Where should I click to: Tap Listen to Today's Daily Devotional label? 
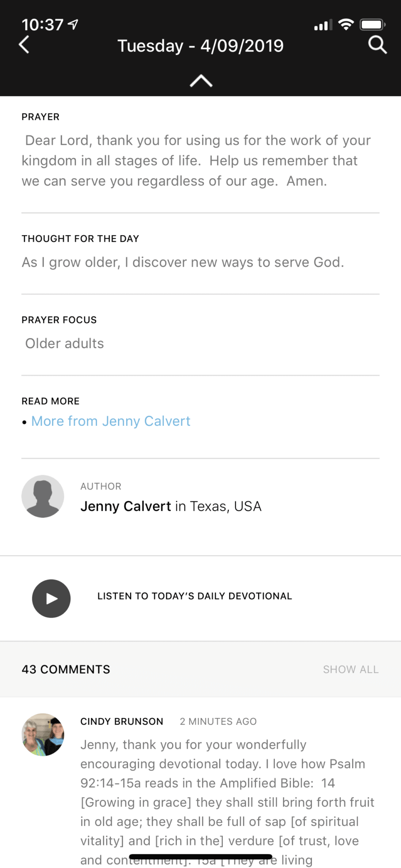coord(194,596)
